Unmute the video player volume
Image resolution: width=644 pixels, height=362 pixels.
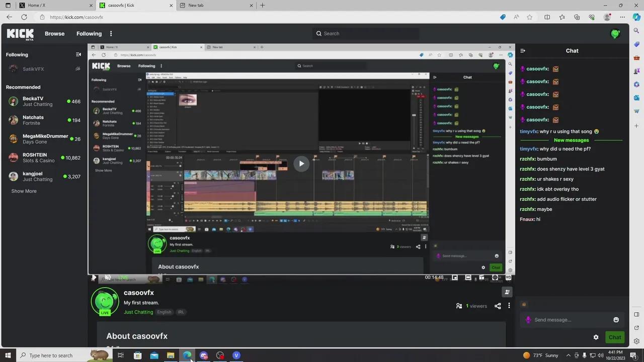click(108, 278)
